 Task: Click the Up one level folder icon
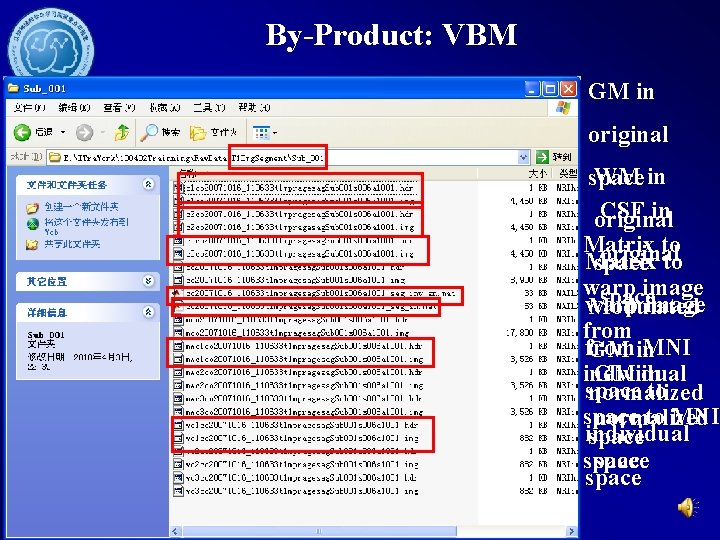(x=122, y=132)
